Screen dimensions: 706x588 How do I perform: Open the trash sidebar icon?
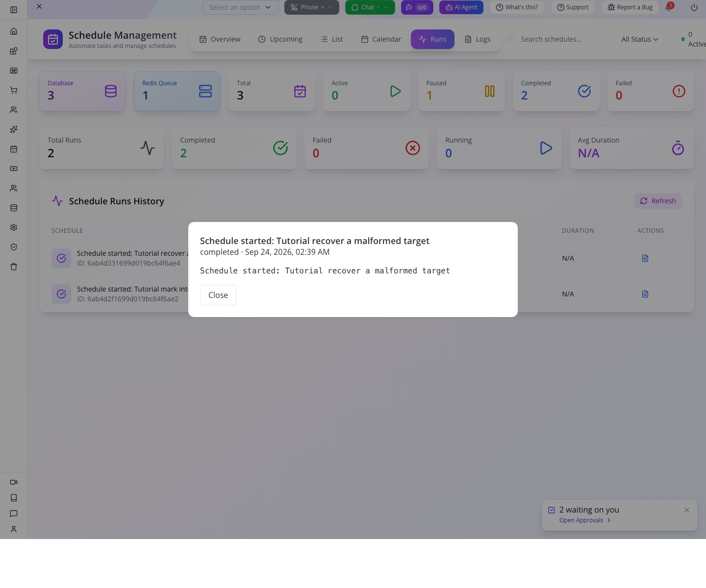pyautogui.click(x=14, y=267)
